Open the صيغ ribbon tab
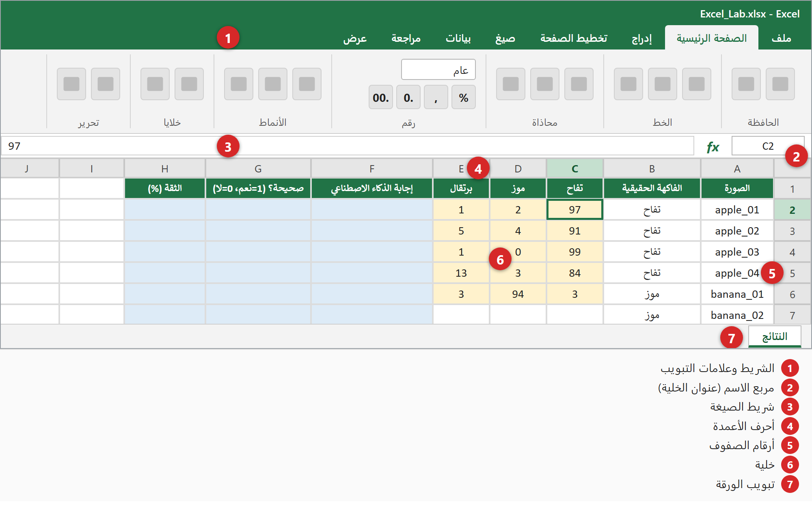Screen dimensions: 812x512 pos(505,38)
